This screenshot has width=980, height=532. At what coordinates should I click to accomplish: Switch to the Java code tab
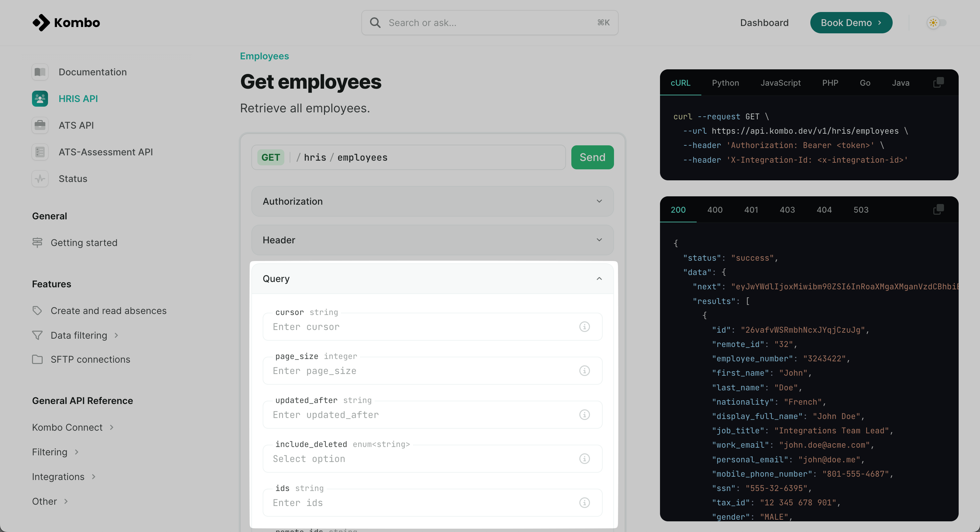pyautogui.click(x=900, y=83)
